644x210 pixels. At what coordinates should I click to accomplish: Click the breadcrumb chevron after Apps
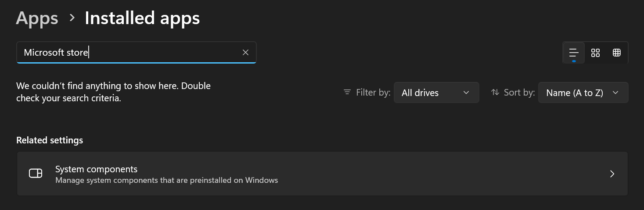tap(72, 18)
